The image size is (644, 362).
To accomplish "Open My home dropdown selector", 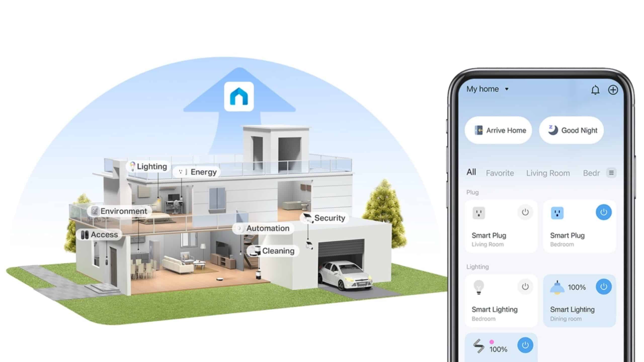I will [x=487, y=89].
